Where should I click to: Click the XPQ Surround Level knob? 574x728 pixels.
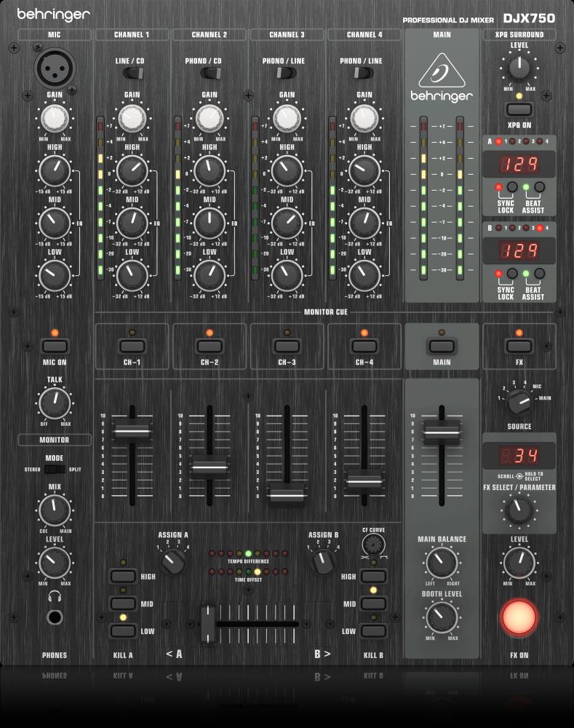(519, 68)
